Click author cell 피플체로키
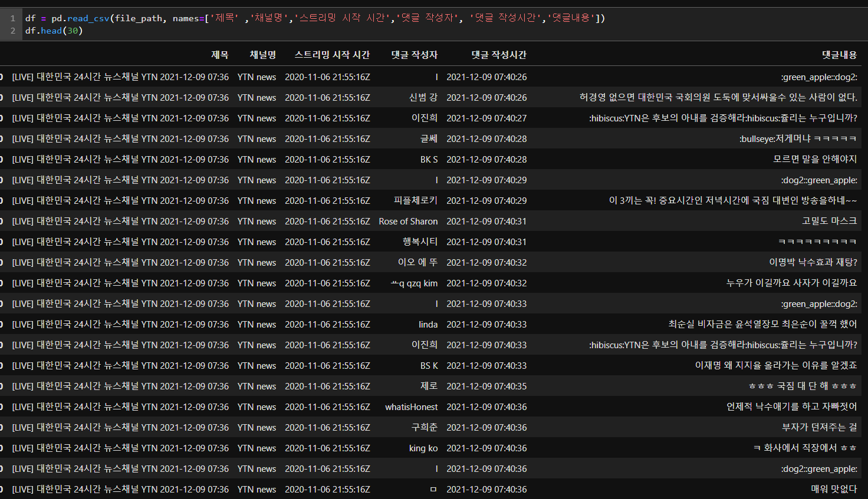 [416, 200]
